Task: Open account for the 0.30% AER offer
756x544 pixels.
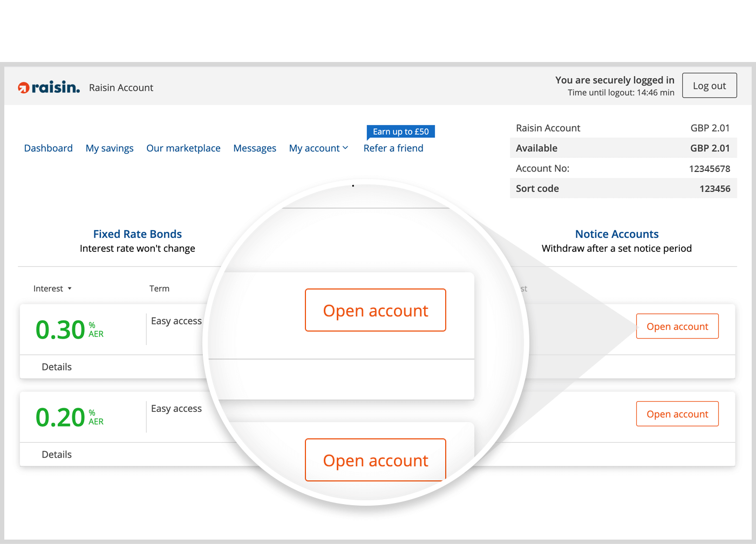Action: coord(677,326)
